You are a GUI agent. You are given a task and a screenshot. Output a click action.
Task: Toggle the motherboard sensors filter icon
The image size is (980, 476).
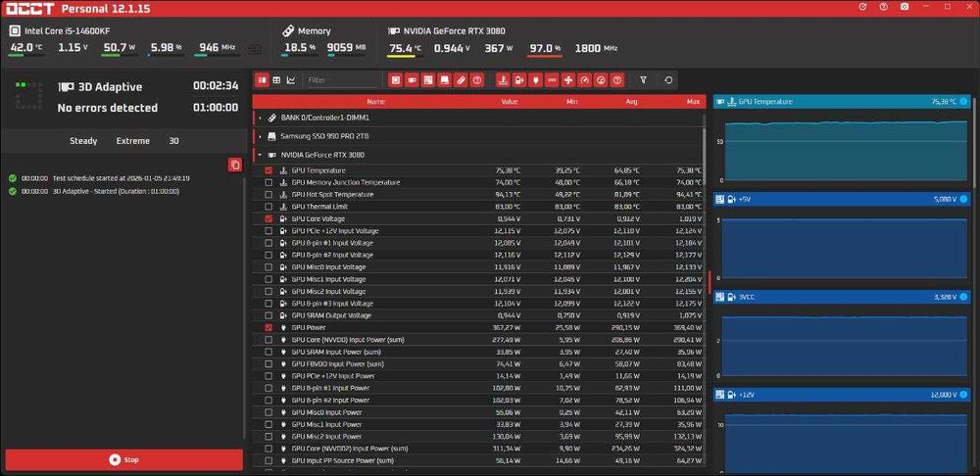pos(428,80)
